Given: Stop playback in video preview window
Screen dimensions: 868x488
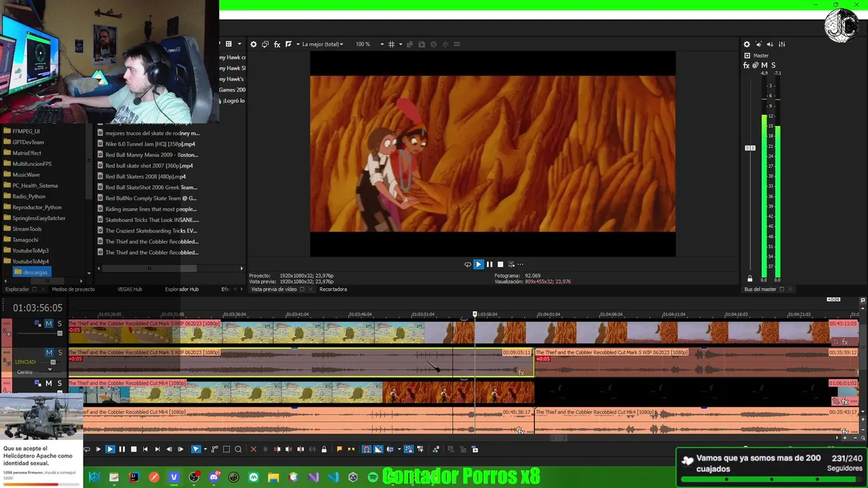Looking at the screenshot, I should 500,264.
